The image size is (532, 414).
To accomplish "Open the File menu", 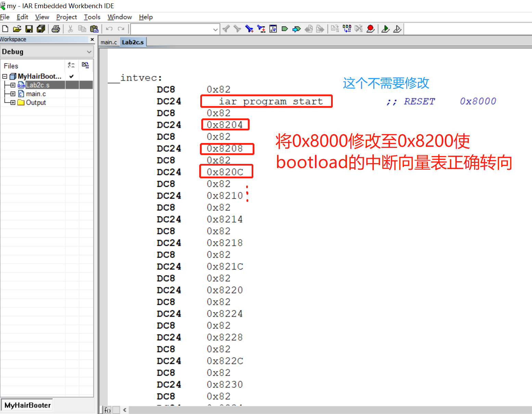I will point(5,17).
